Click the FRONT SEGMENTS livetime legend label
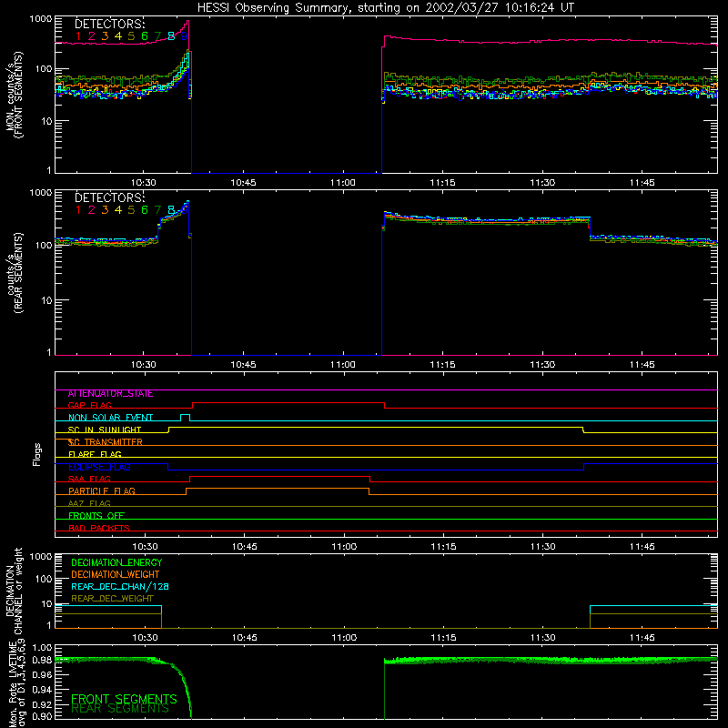This screenshot has height=728, width=728. 124,699
